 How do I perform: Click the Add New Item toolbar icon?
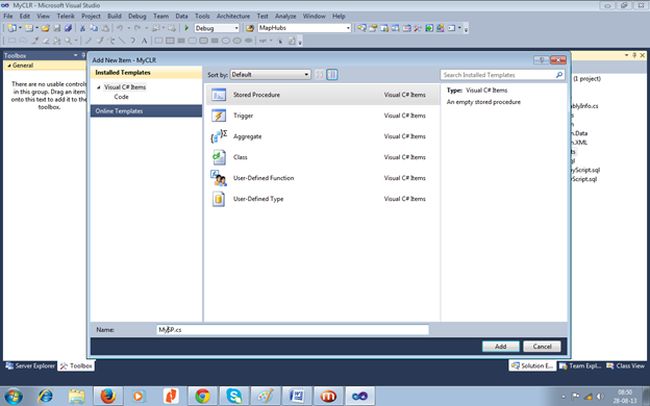pyautogui.click(x=29, y=28)
